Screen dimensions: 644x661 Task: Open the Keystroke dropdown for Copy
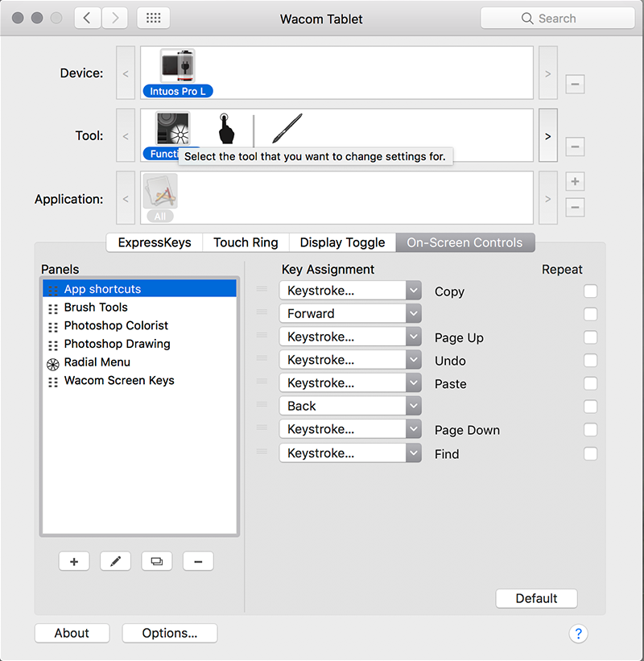pyautogui.click(x=350, y=291)
